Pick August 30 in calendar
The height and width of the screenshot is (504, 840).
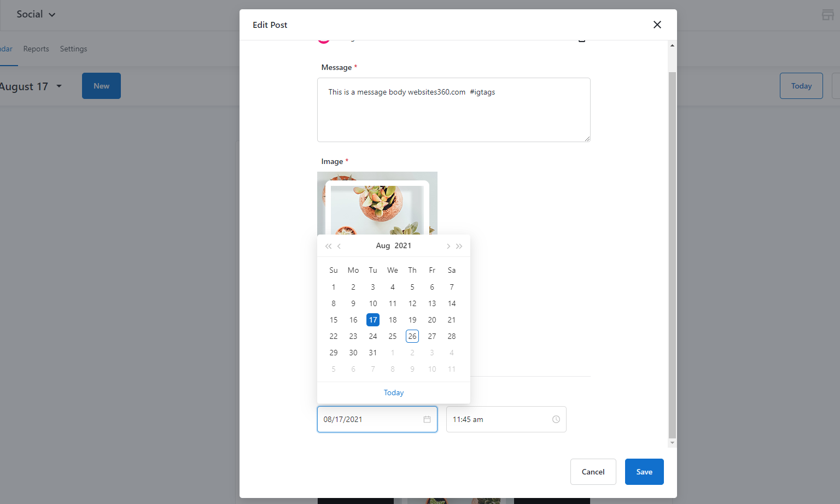(353, 353)
